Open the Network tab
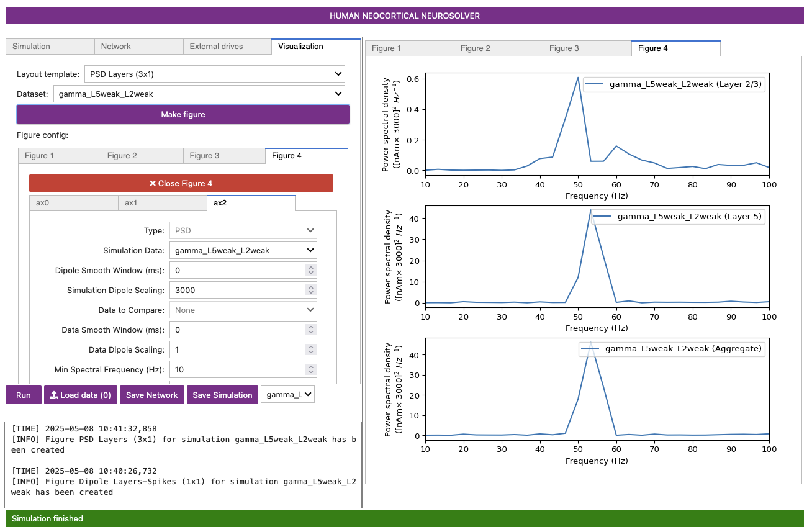 [x=138, y=47]
